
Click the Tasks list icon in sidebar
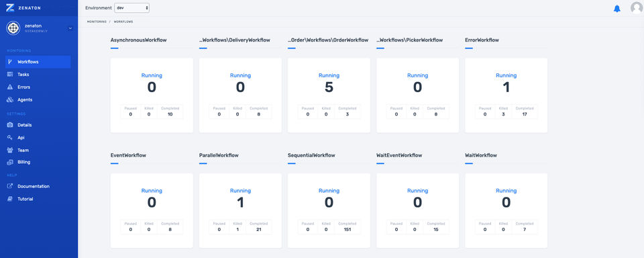point(10,75)
